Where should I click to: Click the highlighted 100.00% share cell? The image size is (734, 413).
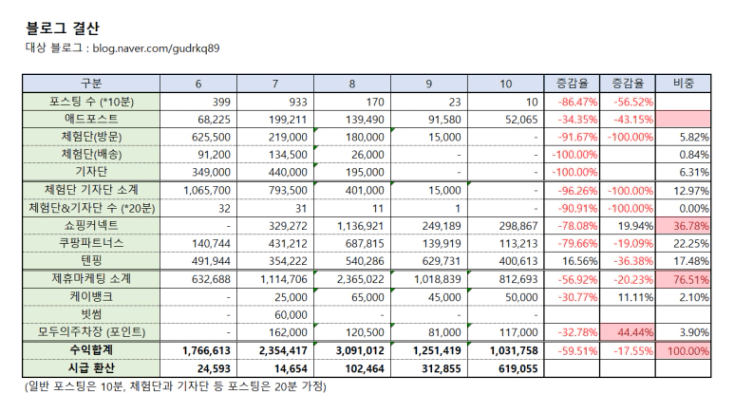pyautogui.click(x=683, y=350)
